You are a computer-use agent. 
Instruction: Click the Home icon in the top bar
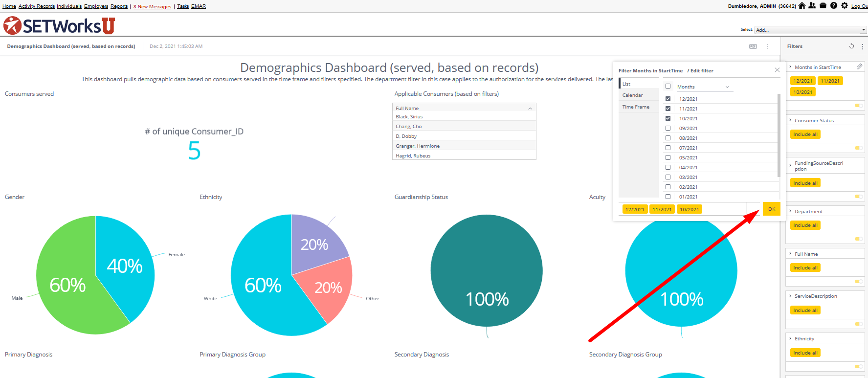(801, 6)
